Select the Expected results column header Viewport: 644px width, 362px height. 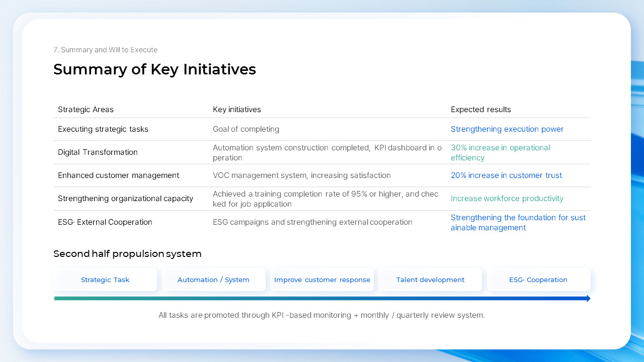point(480,109)
